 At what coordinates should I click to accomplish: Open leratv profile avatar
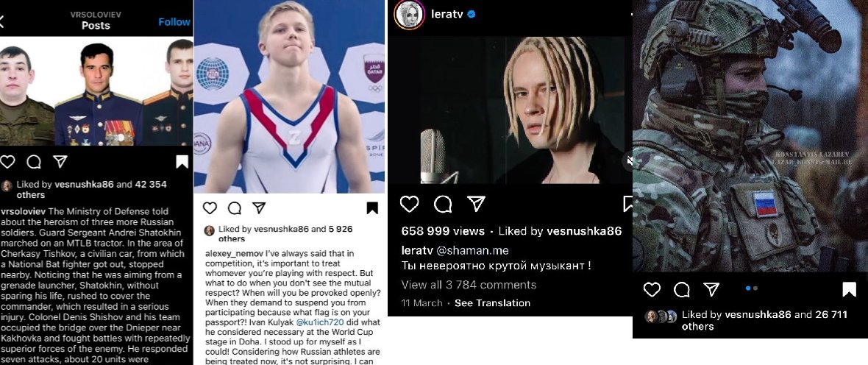point(409,15)
